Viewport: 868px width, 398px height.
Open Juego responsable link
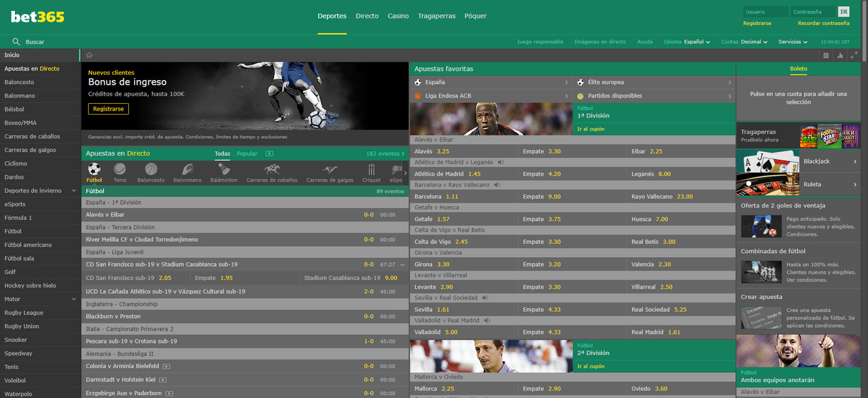[540, 41]
